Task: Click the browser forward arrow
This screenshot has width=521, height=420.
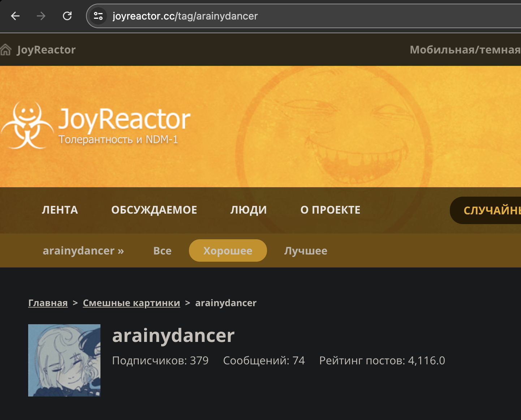Action: (41, 16)
